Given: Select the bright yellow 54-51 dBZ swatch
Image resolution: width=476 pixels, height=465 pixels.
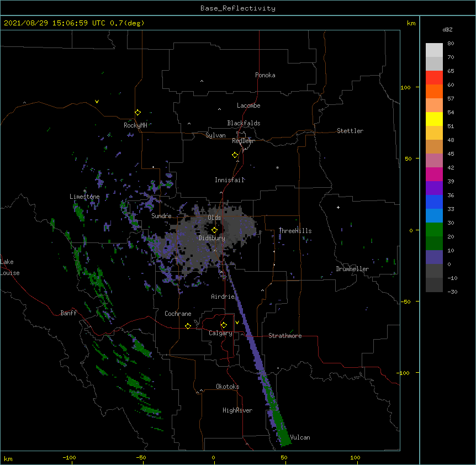Looking at the screenshot, I should pyautogui.click(x=434, y=119).
